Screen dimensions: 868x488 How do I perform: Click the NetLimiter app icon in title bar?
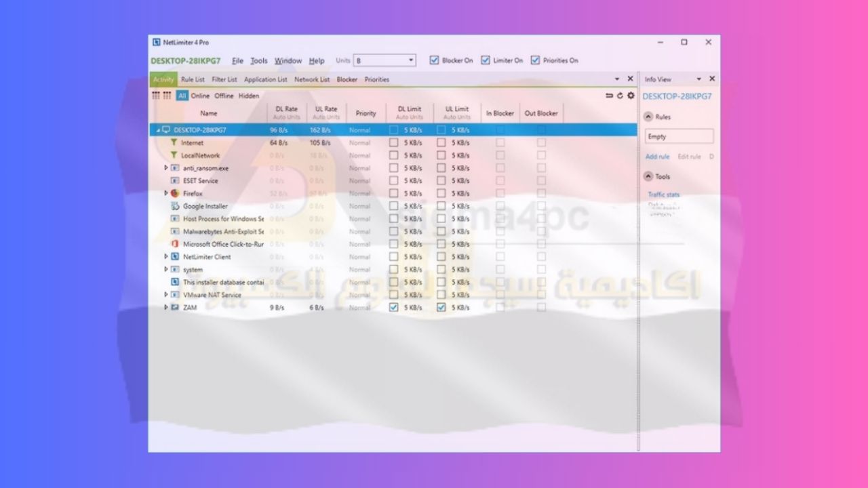point(157,43)
